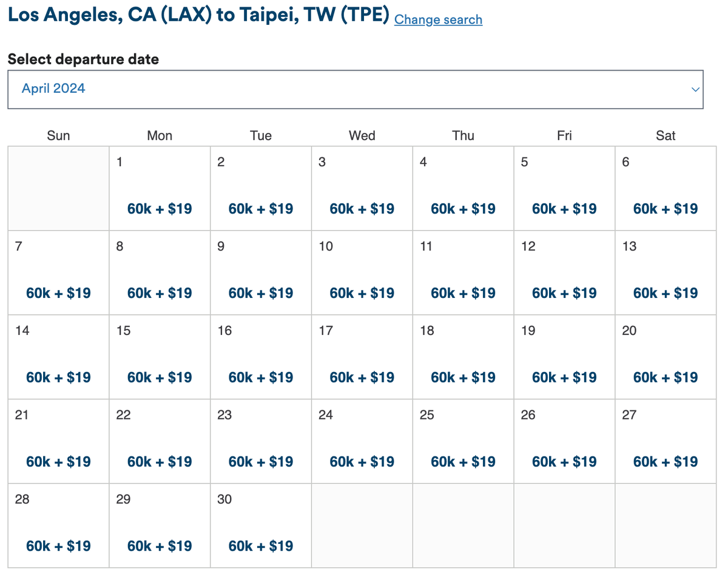Choose the April 6 departure date
This screenshot has height=579, width=728.
click(666, 209)
